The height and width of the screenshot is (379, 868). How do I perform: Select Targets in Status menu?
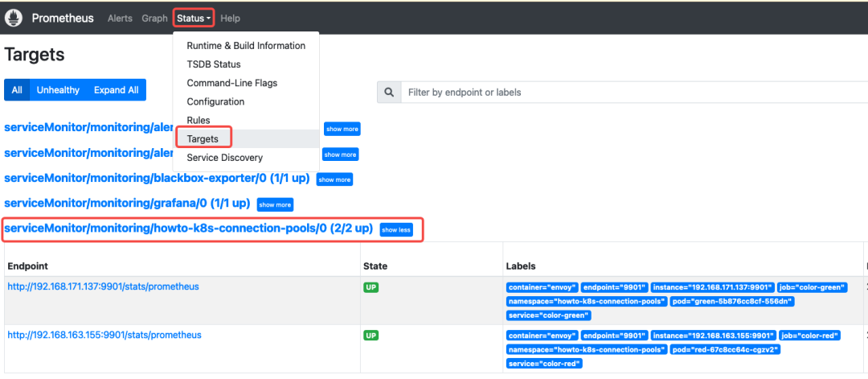[246, 139]
